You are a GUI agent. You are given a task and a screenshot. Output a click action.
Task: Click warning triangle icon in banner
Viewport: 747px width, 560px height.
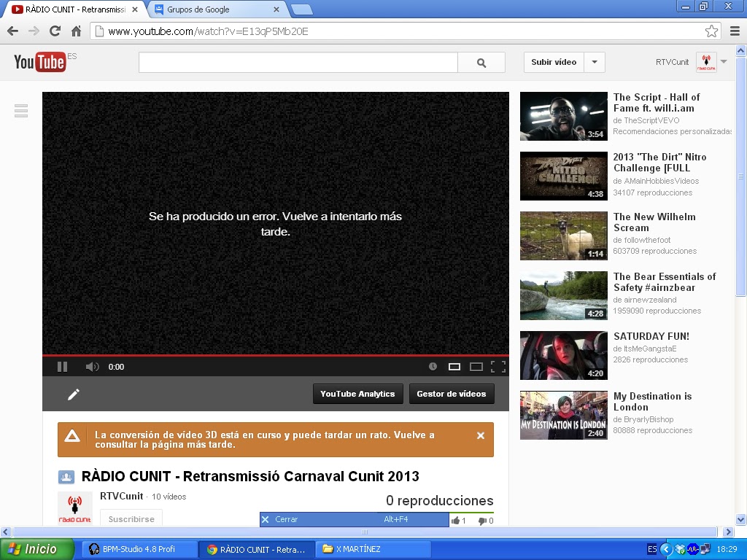coord(72,436)
